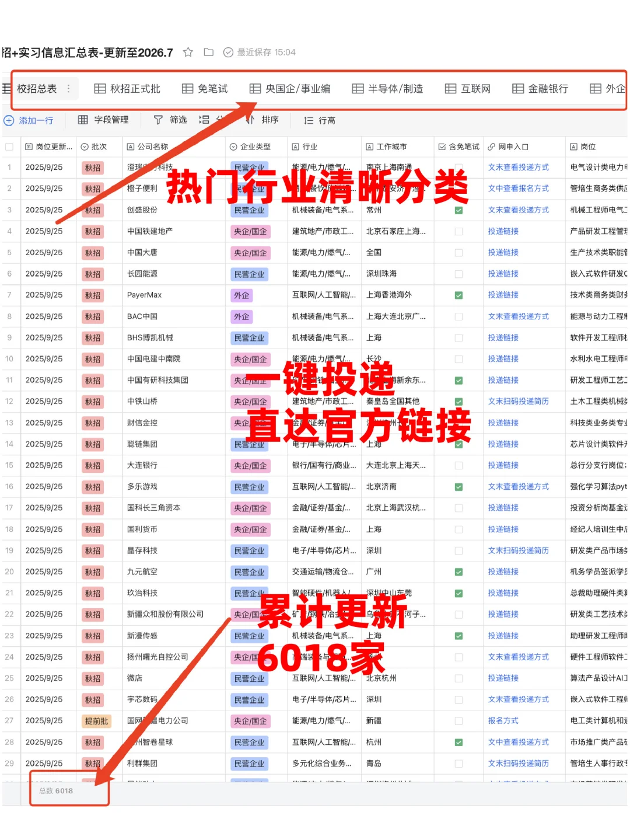
Task: Select company cell 长园能源
Action: coord(174,274)
